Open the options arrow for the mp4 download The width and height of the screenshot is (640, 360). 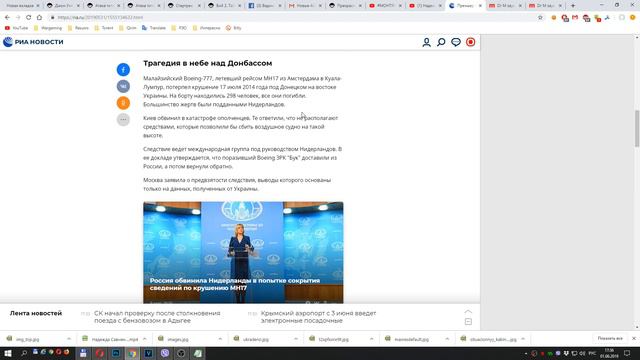coord(144,339)
